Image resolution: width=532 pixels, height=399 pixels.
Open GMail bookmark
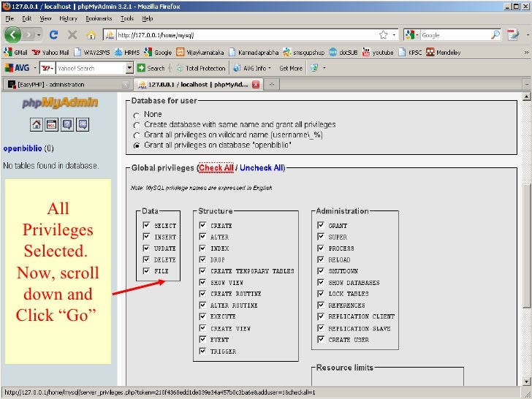tap(15, 53)
